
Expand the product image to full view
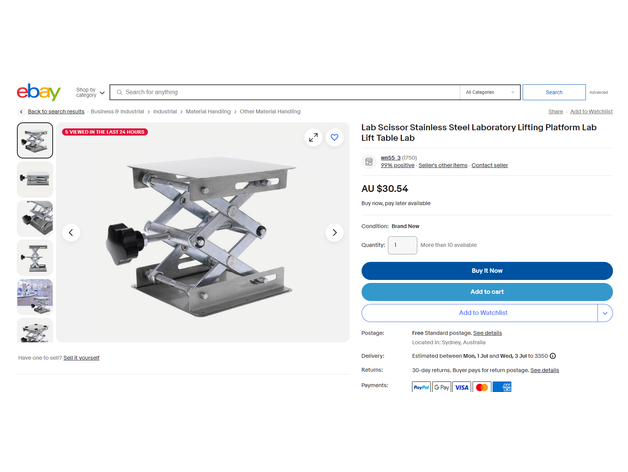(313, 138)
